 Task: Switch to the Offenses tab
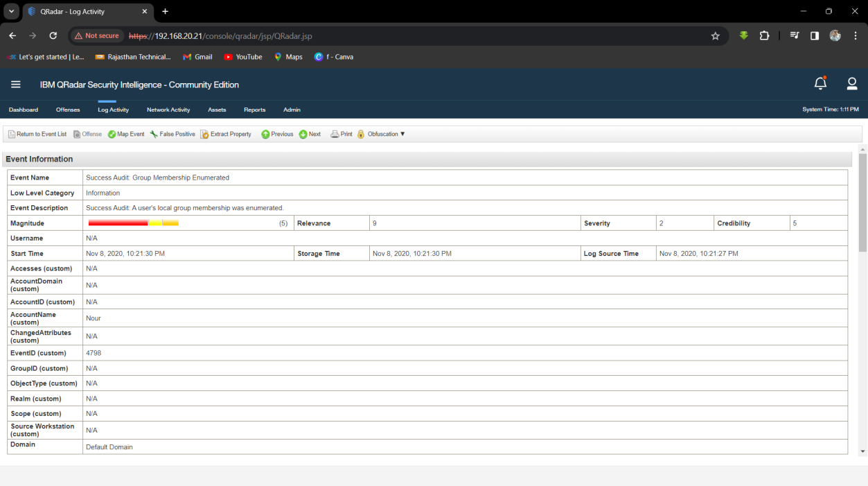(68, 110)
